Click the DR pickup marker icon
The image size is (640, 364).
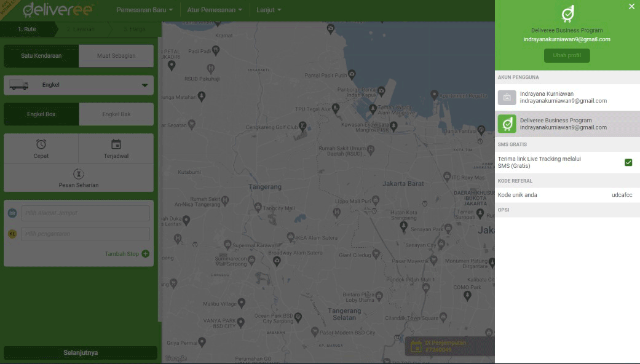(12, 213)
